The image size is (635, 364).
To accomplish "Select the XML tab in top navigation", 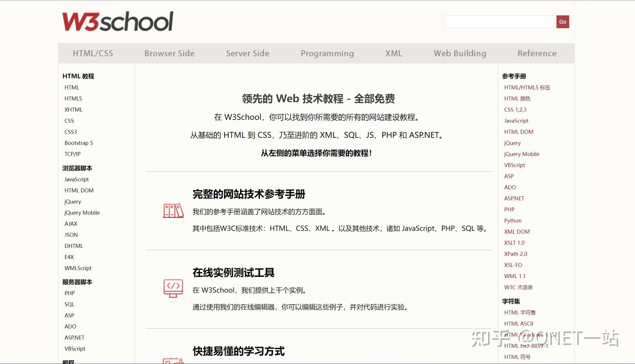I will point(393,53).
